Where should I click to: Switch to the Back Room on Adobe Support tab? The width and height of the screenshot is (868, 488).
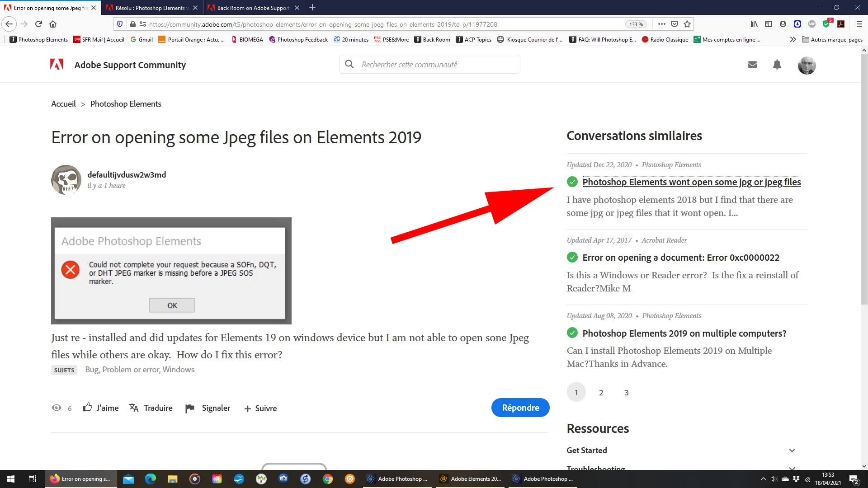(x=253, y=8)
